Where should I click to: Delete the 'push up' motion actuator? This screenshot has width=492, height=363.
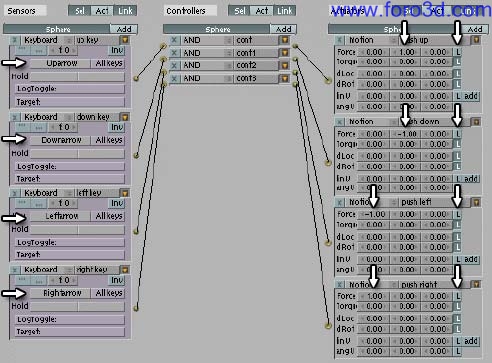pyautogui.click(x=339, y=40)
